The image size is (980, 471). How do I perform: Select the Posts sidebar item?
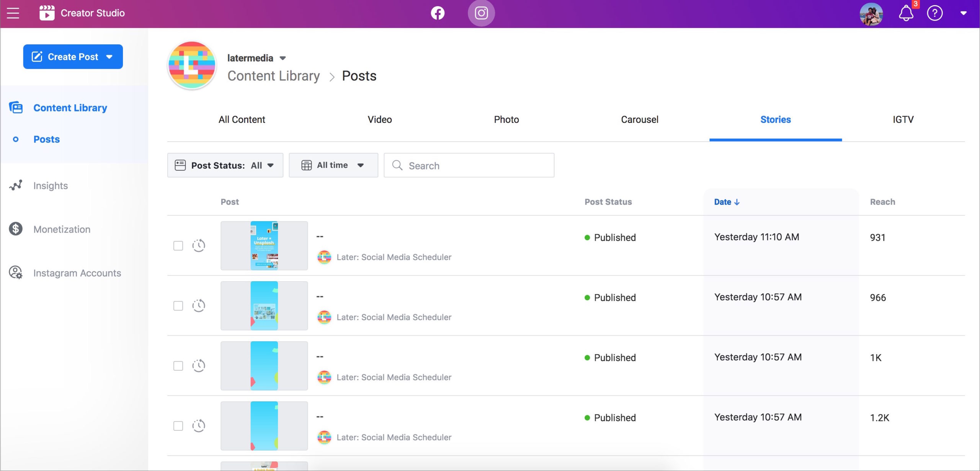coord(47,139)
